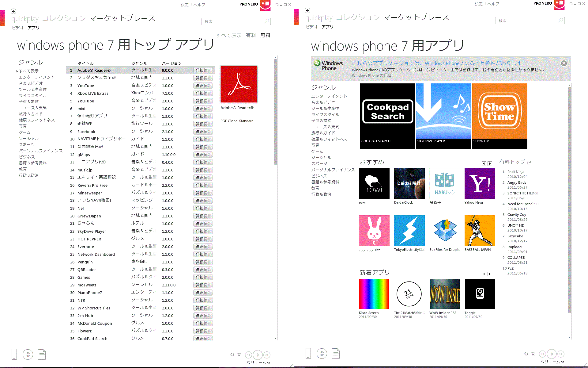
Task: Click the PRONEKO profile tile in right window
Action: pyautogui.click(x=559, y=5)
